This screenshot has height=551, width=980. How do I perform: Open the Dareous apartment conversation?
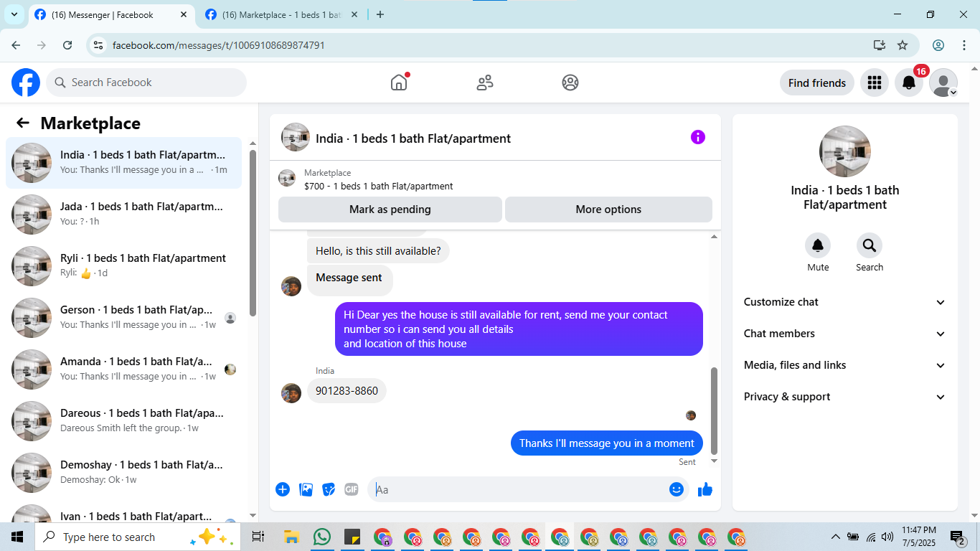click(123, 421)
